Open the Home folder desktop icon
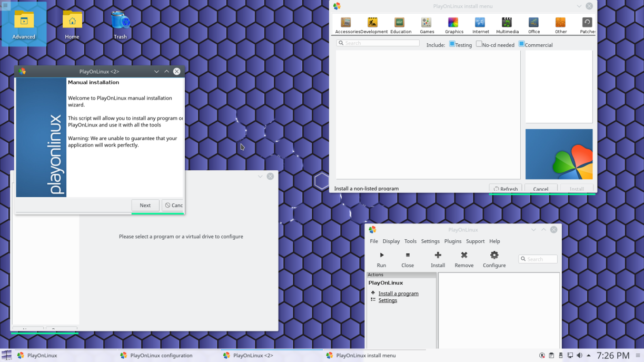 point(72,25)
